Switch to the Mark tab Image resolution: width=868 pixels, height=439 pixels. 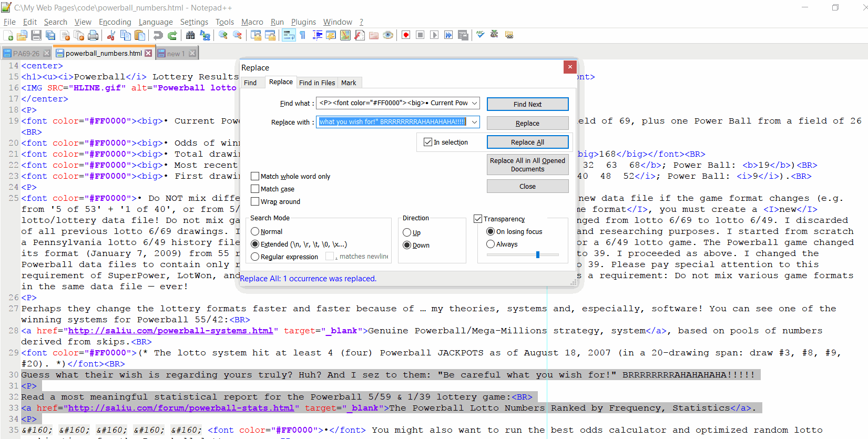click(349, 83)
